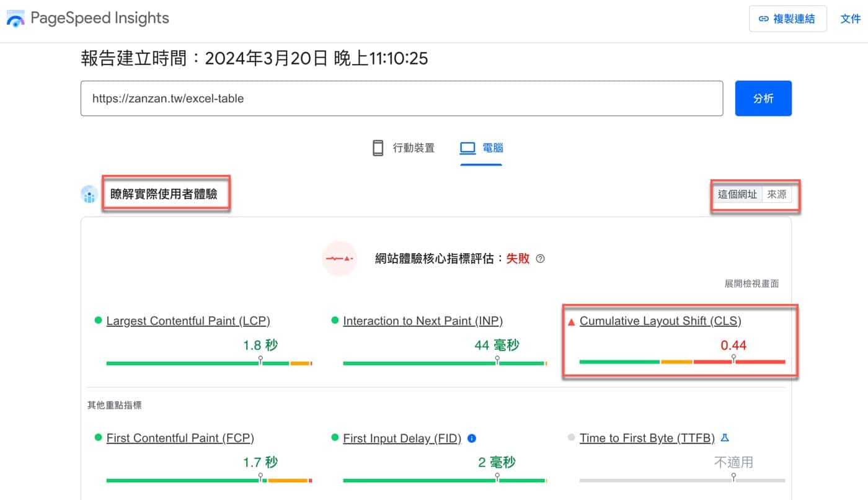Click the blue info icon beside FID
This screenshot has width=868, height=500.
472,439
